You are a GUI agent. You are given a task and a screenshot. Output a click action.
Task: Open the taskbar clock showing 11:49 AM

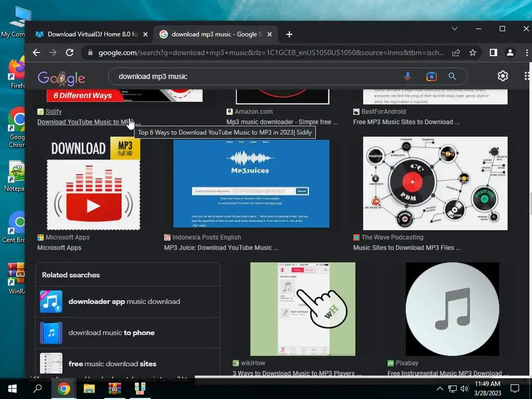pos(487,389)
